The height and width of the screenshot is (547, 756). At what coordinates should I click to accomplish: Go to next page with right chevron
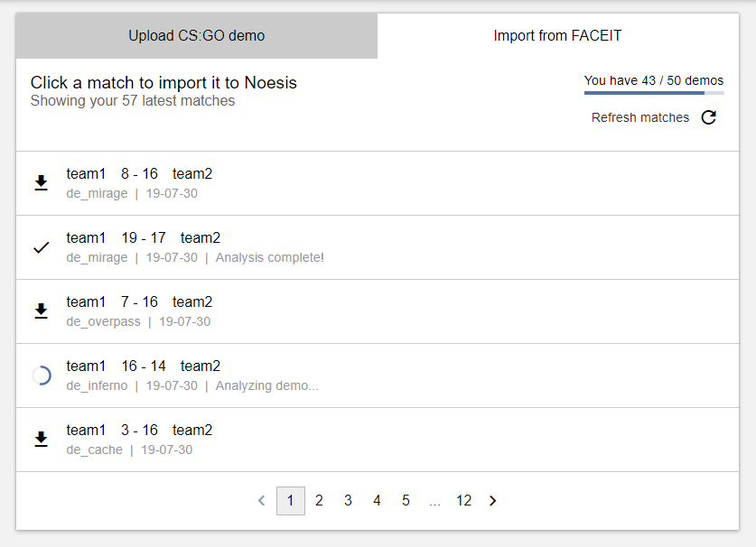[492, 500]
